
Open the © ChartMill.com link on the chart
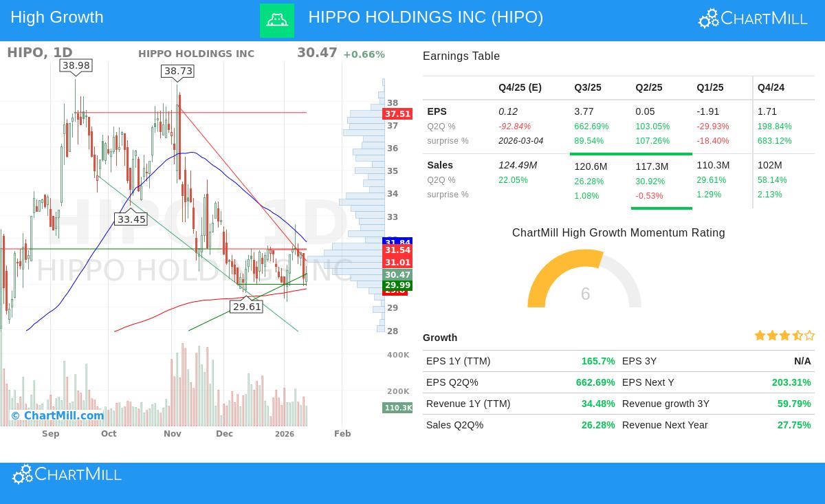pos(58,415)
